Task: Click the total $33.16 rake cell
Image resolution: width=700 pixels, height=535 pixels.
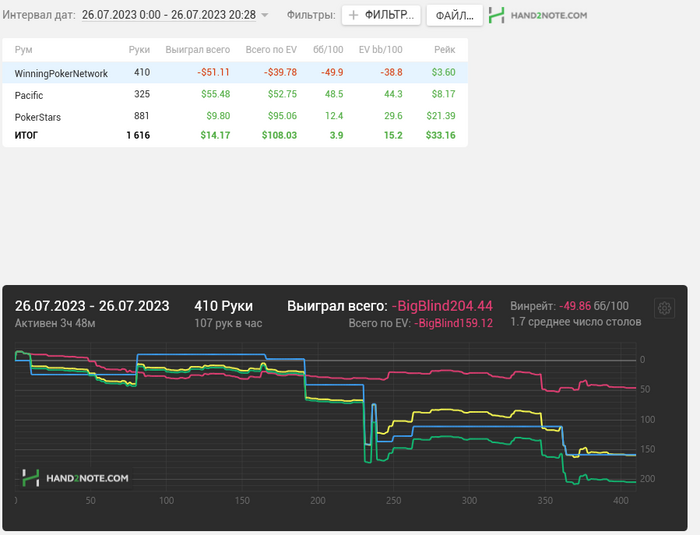Action: pyautogui.click(x=441, y=135)
